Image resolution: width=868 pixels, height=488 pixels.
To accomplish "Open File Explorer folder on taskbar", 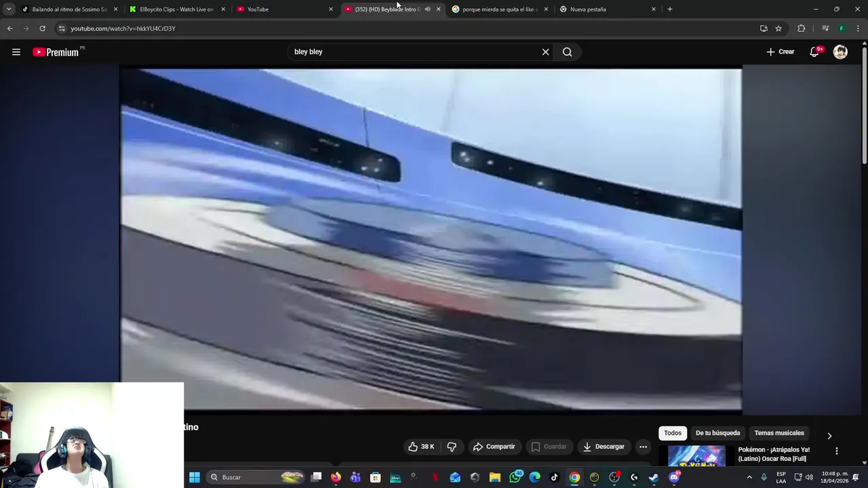I will (495, 477).
